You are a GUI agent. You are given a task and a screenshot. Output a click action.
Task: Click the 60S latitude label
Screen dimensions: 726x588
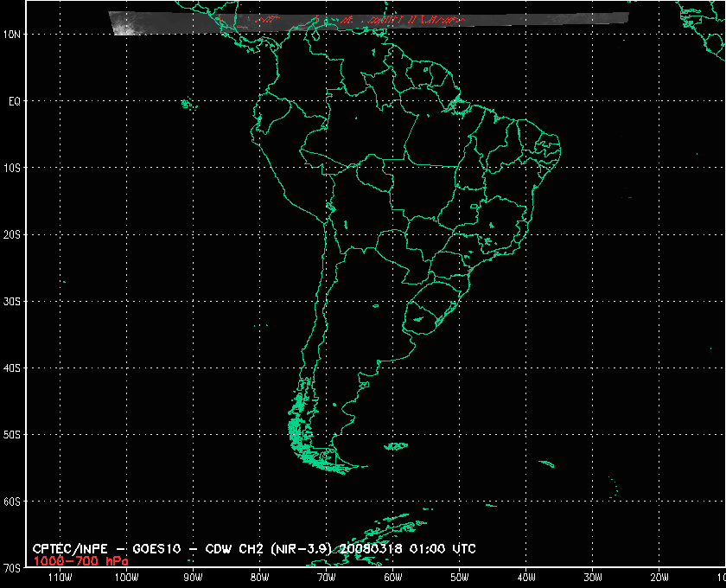coord(12,502)
